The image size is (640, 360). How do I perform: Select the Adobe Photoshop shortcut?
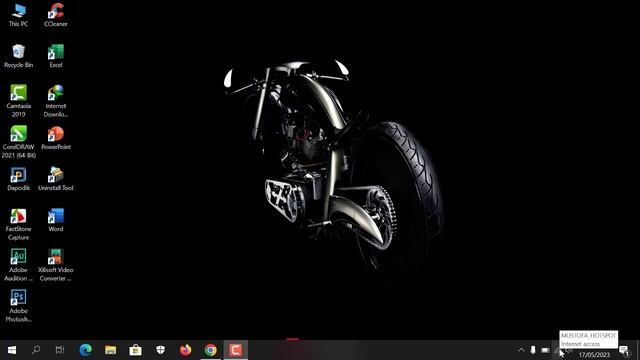(x=18, y=306)
